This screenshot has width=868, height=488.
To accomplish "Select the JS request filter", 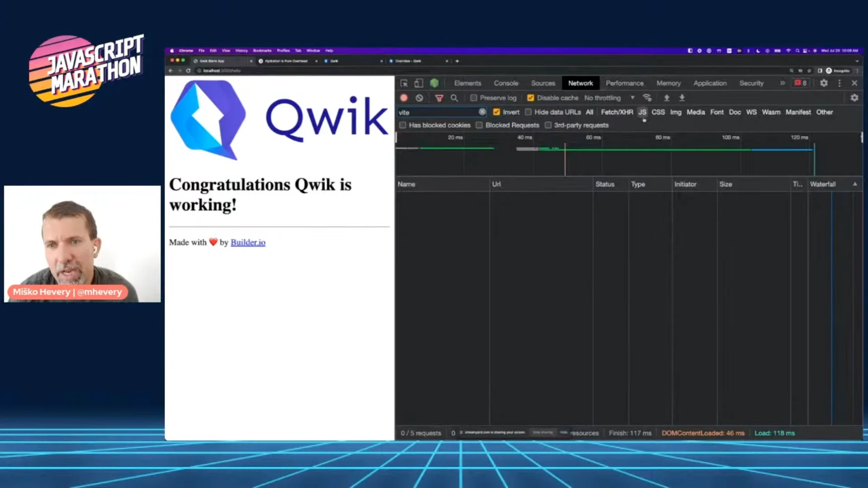I will click(x=642, y=112).
